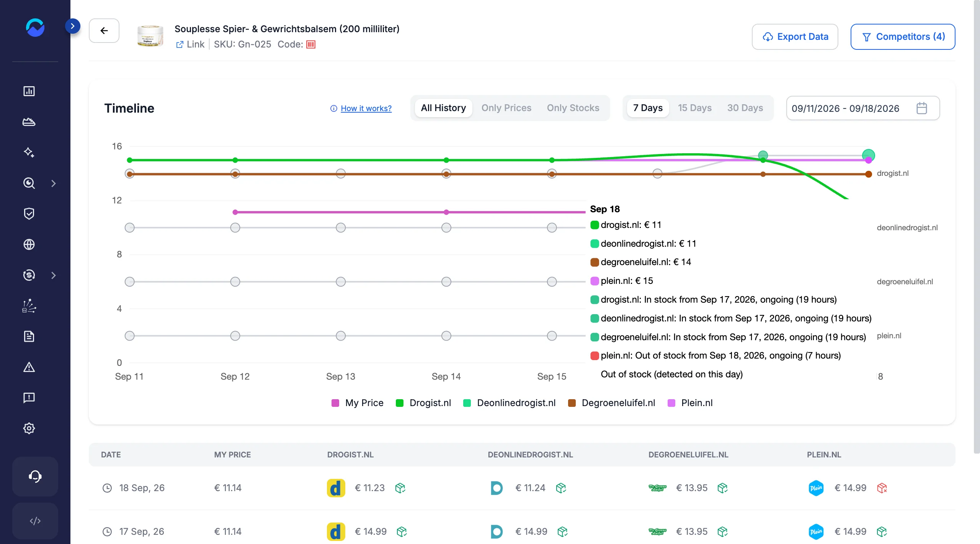Screen dimensions: 980x544
Task: Expand the sidebar with the blue chevron
Action: coord(73,26)
